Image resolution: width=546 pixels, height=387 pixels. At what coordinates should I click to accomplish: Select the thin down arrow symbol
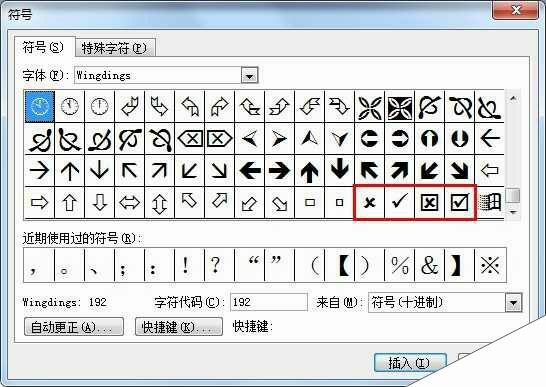(x=100, y=171)
